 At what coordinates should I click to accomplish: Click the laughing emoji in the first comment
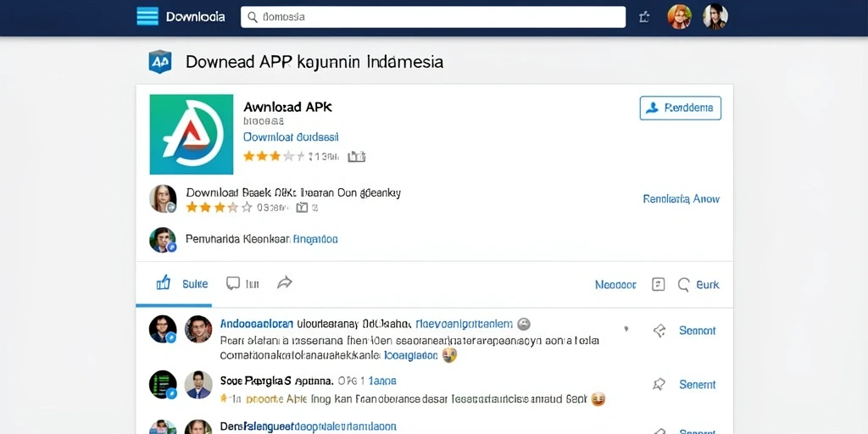449,355
